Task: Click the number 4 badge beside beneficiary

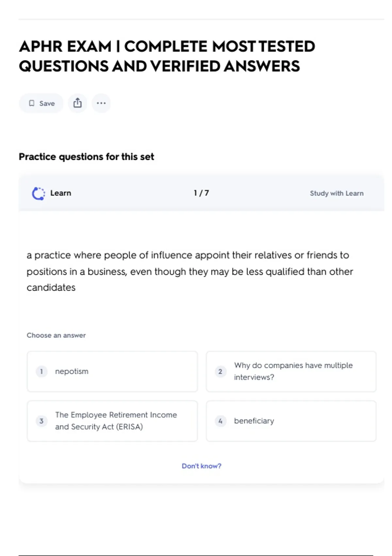Action: coord(220,421)
